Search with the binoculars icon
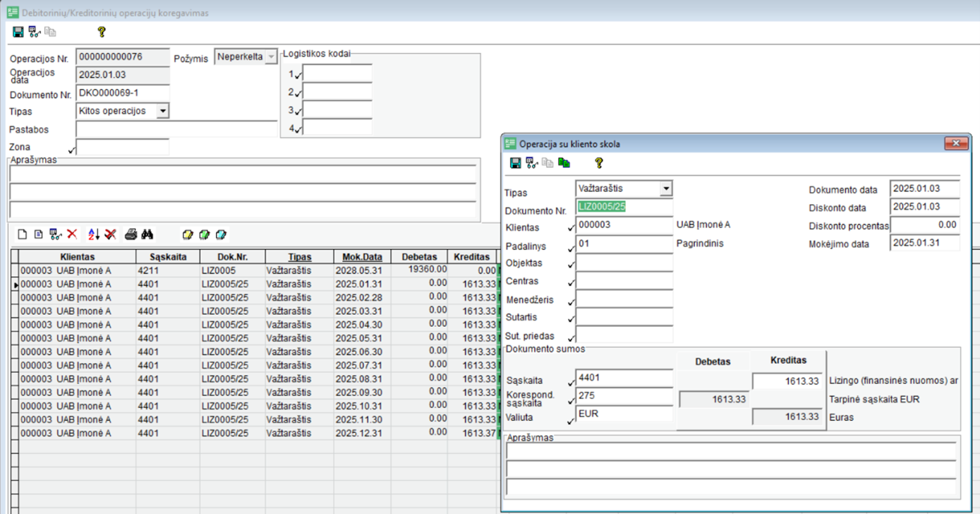This screenshot has height=514, width=980. (x=147, y=234)
